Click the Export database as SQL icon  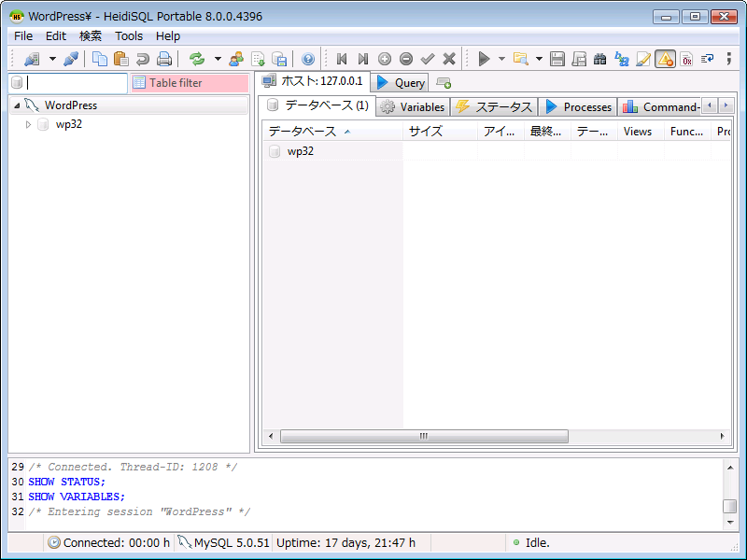(279, 59)
